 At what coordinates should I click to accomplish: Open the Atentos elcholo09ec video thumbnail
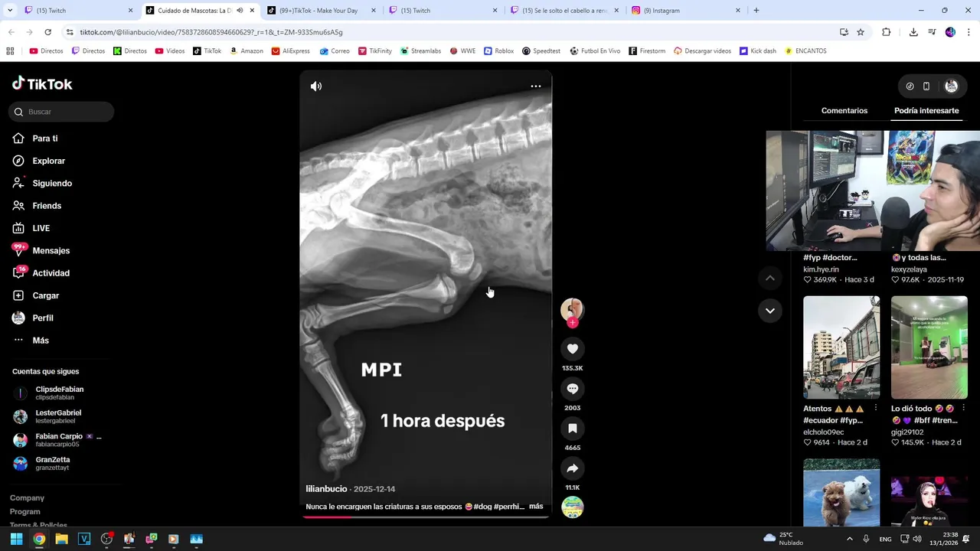coord(841,347)
